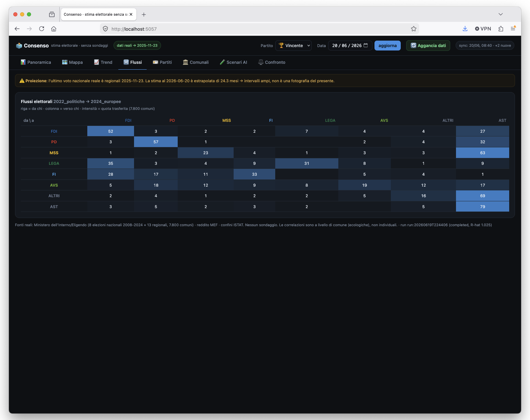530x420 pixels.
Task: Select the M5S to AST cell showing 63
Action: tap(482, 153)
